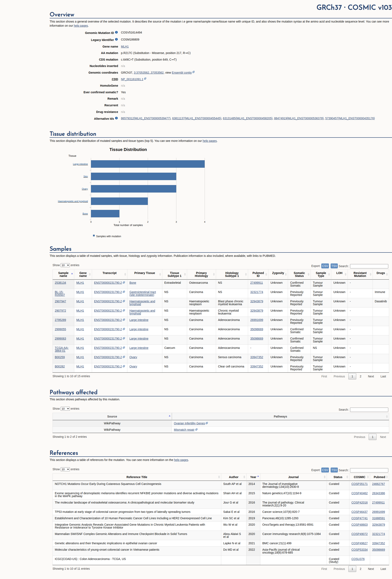The image size is (392, 579).
Task: Sort samples by Sample name column arrow
Action: (72, 274)
